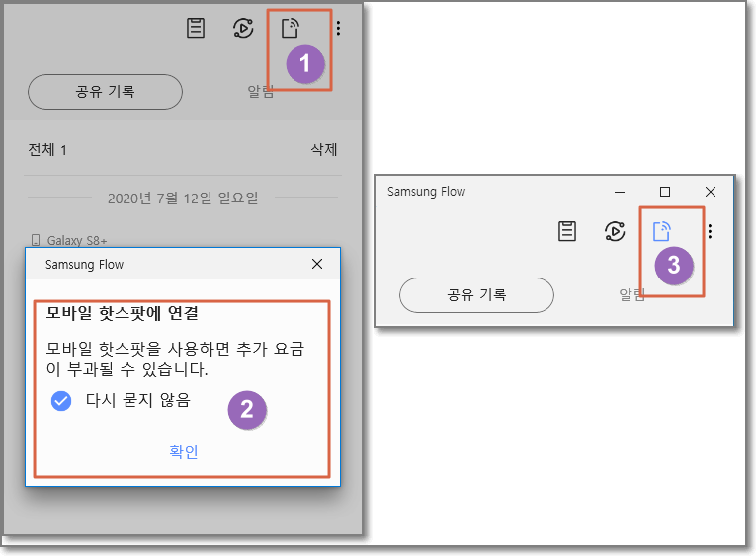Tap mobile hotspot icon in left window
The width and height of the screenshot is (756, 556).
pyautogui.click(x=291, y=28)
